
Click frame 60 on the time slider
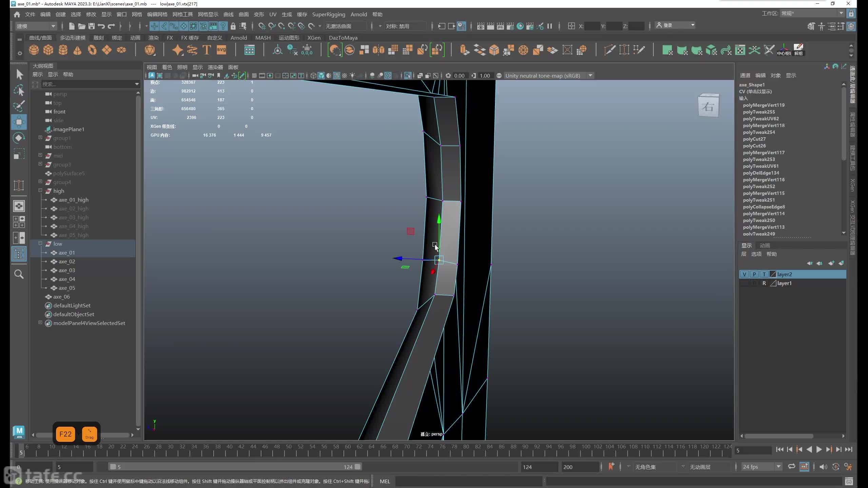point(348,450)
